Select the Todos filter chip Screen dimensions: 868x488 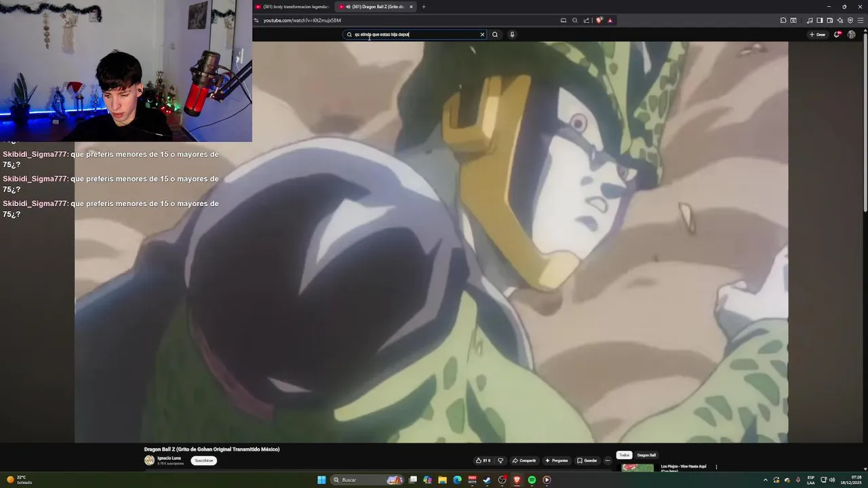pos(624,455)
